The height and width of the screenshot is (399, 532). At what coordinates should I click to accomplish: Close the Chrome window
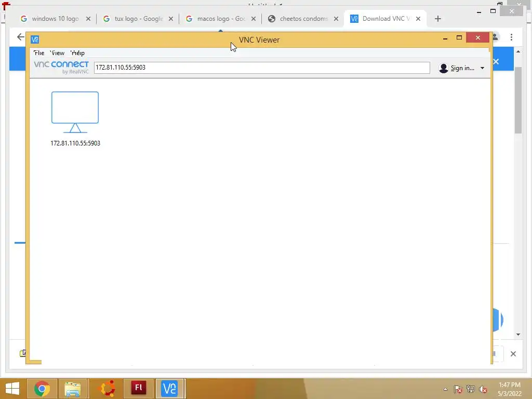(512, 11)
